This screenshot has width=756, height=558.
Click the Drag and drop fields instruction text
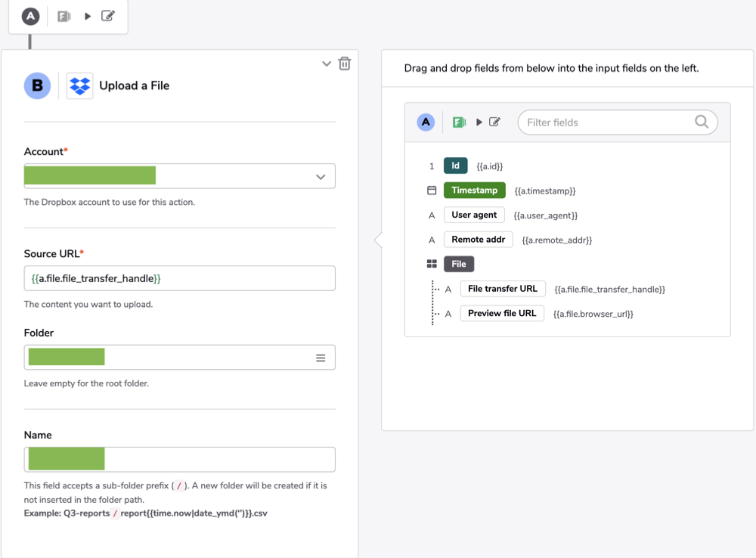551,68
